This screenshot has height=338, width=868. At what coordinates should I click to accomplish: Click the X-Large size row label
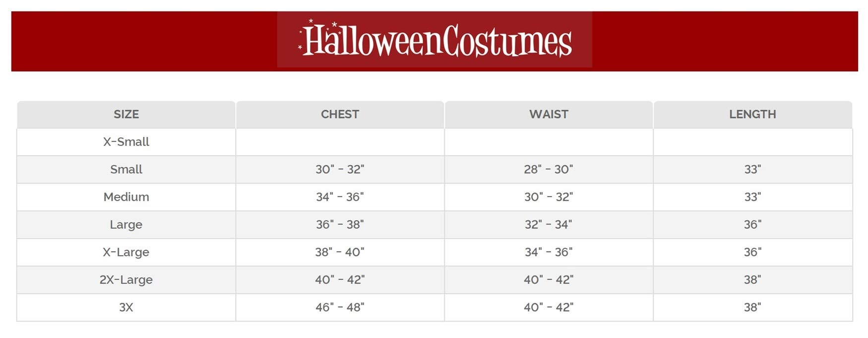[x=126, y=252]
